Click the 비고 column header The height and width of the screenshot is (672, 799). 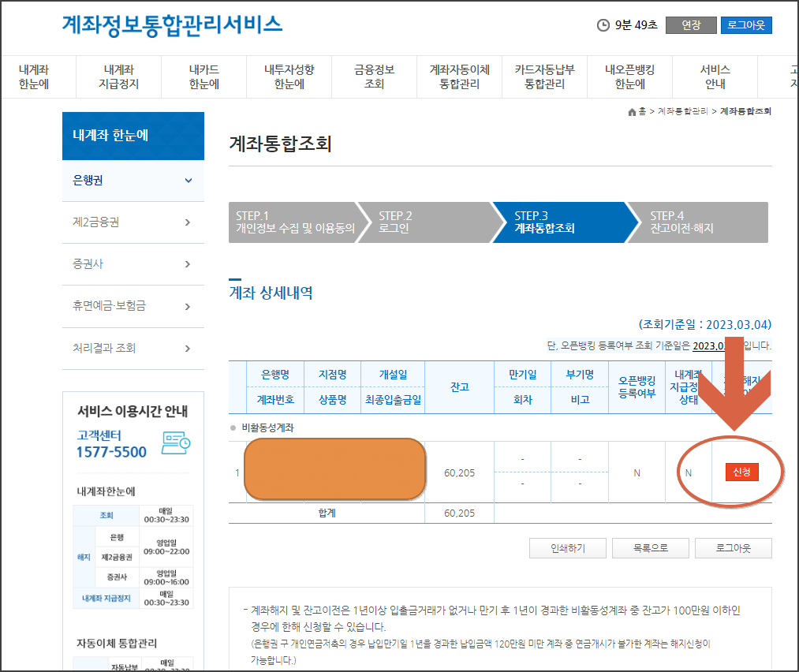580,400
